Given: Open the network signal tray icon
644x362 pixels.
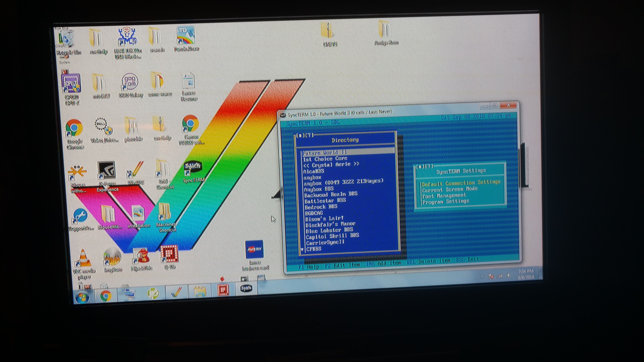Looking at the screenshot, I should [x=500, y=276].
